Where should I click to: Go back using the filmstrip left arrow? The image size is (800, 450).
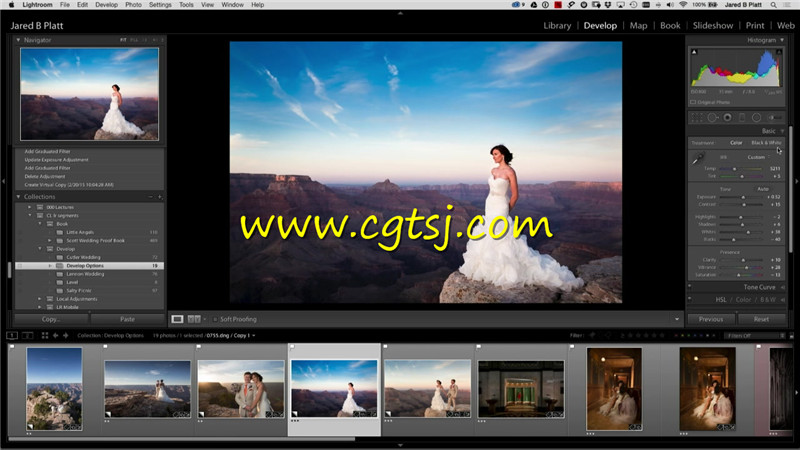(56, 335)
